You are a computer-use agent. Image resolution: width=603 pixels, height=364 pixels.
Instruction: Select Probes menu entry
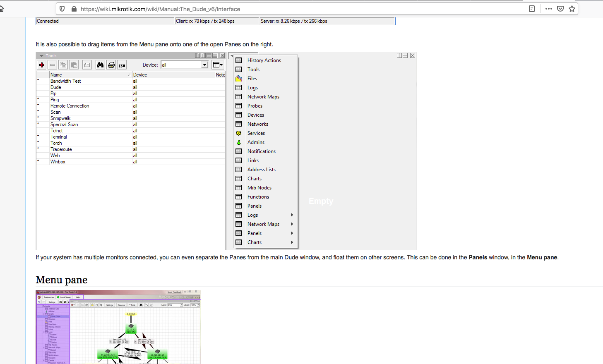[x=266, y=106]
